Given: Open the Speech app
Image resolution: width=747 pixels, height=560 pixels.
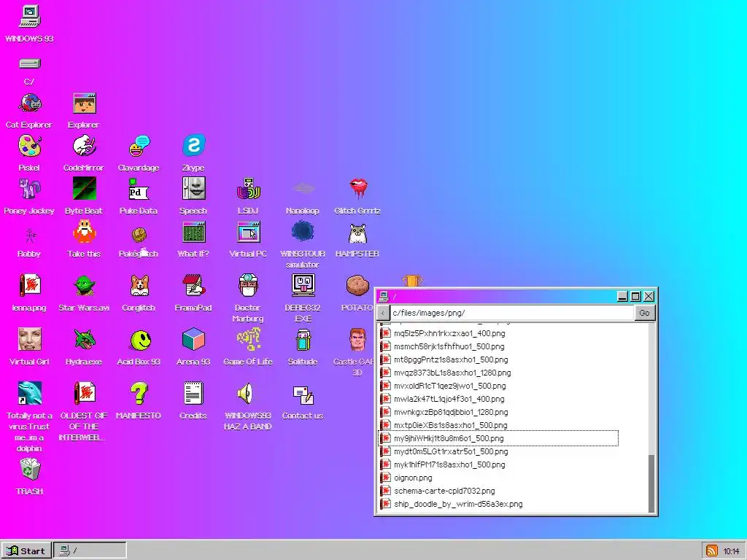Looking at the screenshot, I should click(194, 189).
